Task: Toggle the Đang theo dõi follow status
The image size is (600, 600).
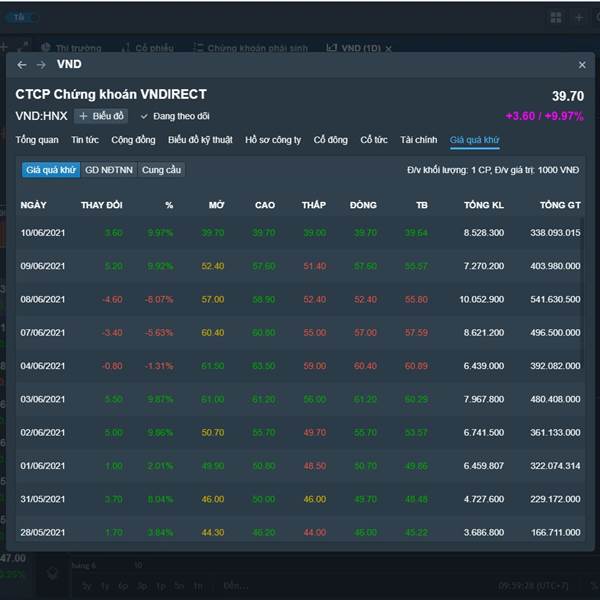Action: coord(175,116)
